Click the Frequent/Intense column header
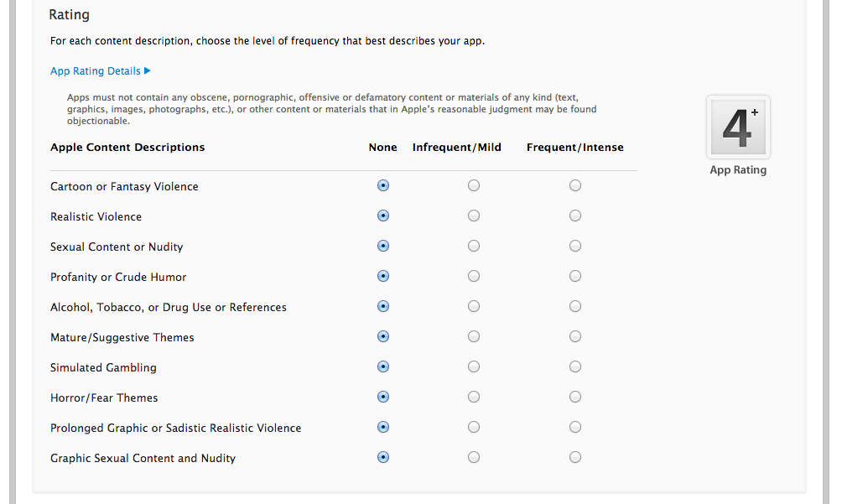Viewport: 842px width, 504px height. 574,147
